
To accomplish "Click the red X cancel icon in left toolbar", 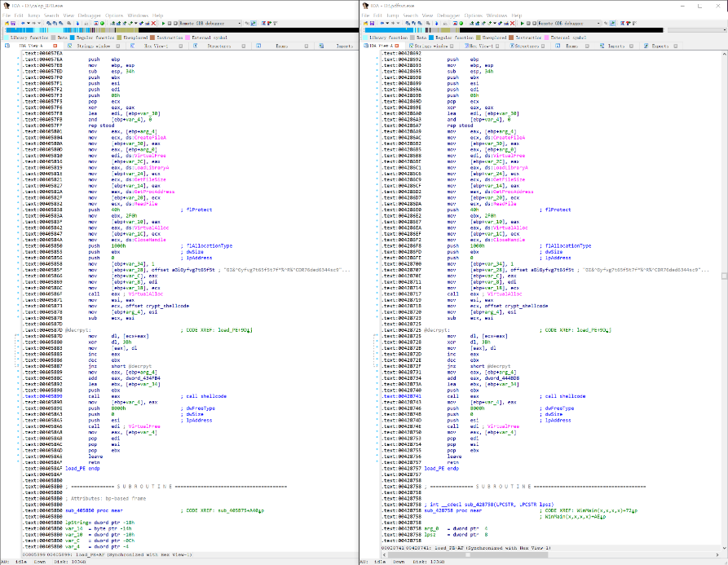I will 153,24.
